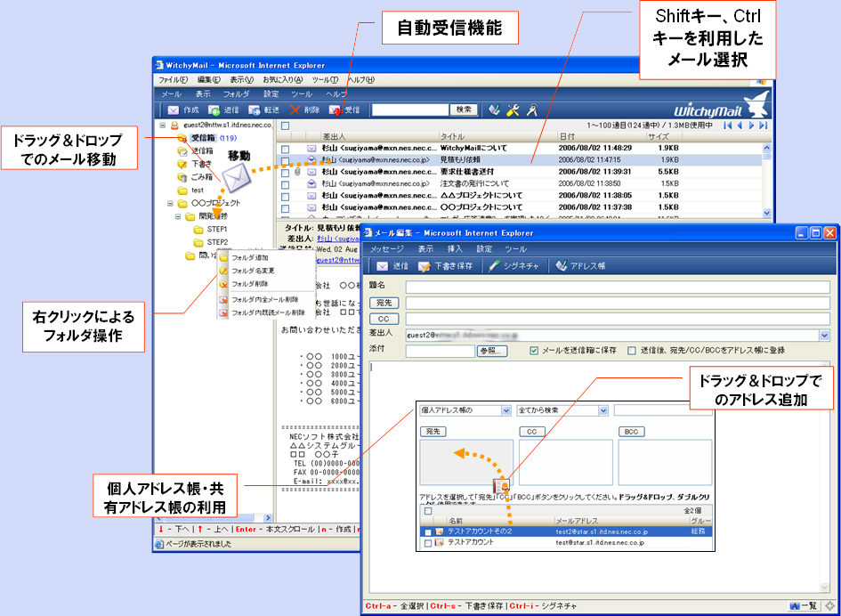Jump to first page of mail list
Screen dimensions: 841x616
(x=728, y=125)
